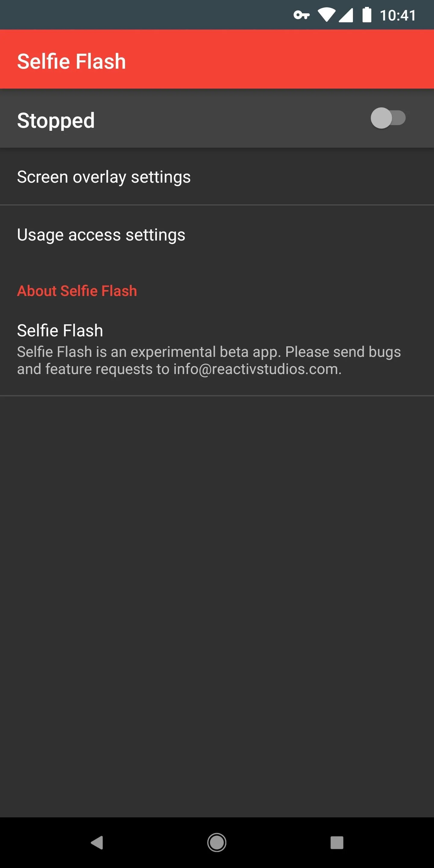Screen dimensions: 434x868
Task: Tap the Android home circle icon
Action: [217, 842]
